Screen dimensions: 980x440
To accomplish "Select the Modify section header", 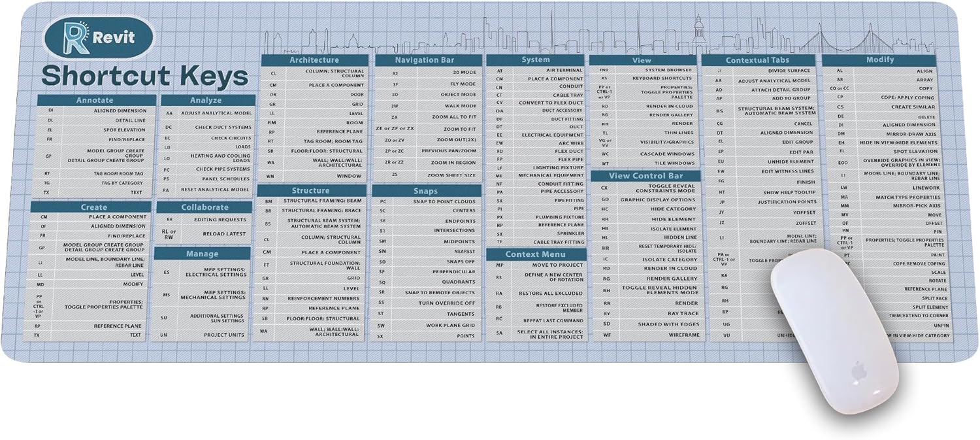I will [x=879, y=59].
